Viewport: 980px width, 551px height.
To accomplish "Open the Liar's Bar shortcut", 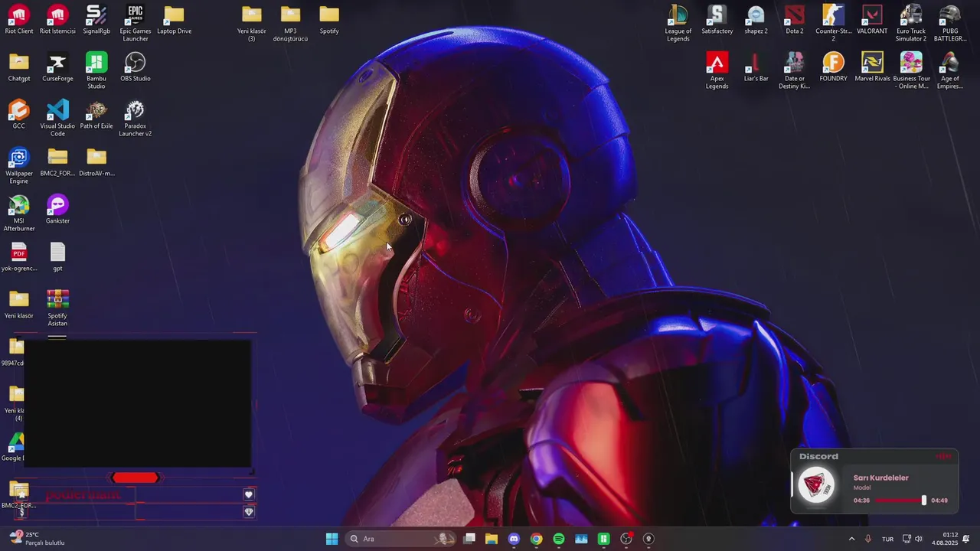I will pyautogui.click(x=756, y=67).
